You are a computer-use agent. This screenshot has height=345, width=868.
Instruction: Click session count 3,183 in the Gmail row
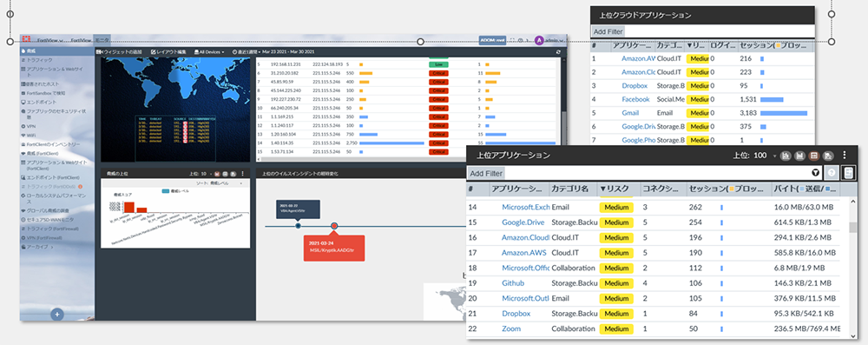pos(748,113)
